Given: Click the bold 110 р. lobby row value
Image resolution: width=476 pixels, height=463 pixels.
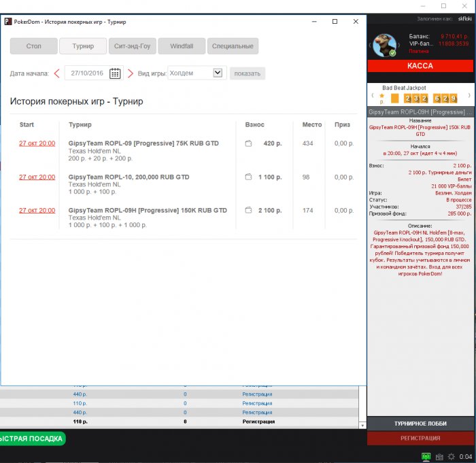Looking at the screenshot, I should [80, 422].
